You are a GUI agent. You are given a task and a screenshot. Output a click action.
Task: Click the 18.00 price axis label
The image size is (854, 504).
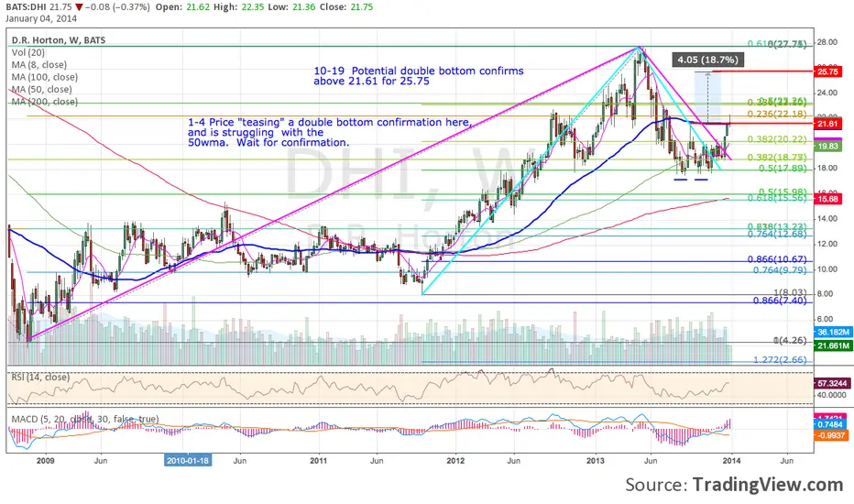coord(827,168)
